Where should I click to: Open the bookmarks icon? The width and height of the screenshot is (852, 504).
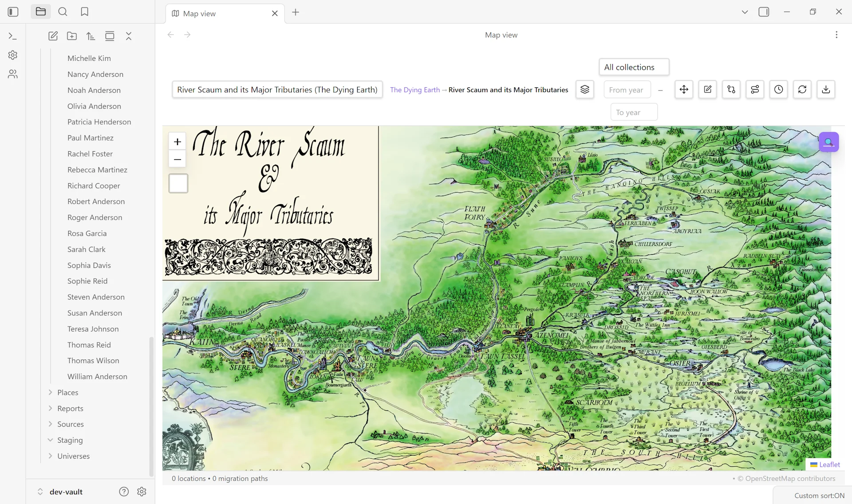[x=85, y=12]
